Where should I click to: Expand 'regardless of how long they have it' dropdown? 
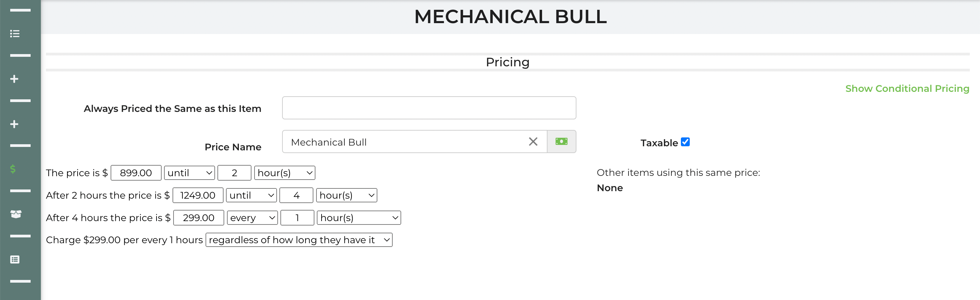pos(299,240)
